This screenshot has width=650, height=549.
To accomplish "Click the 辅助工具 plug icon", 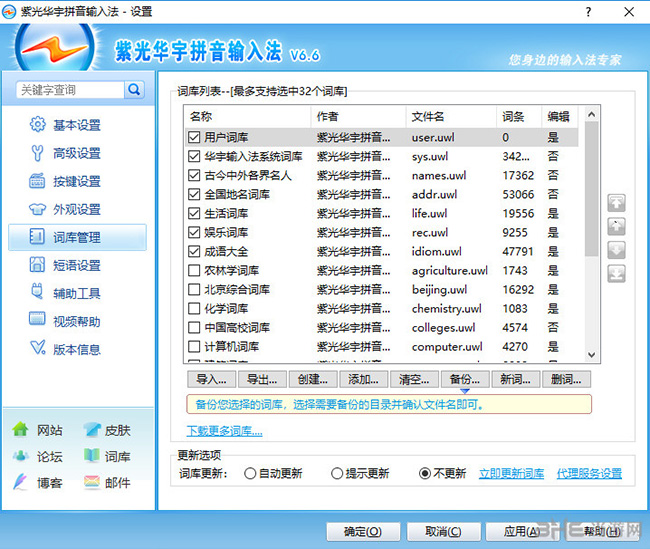I will pos(37,292).
